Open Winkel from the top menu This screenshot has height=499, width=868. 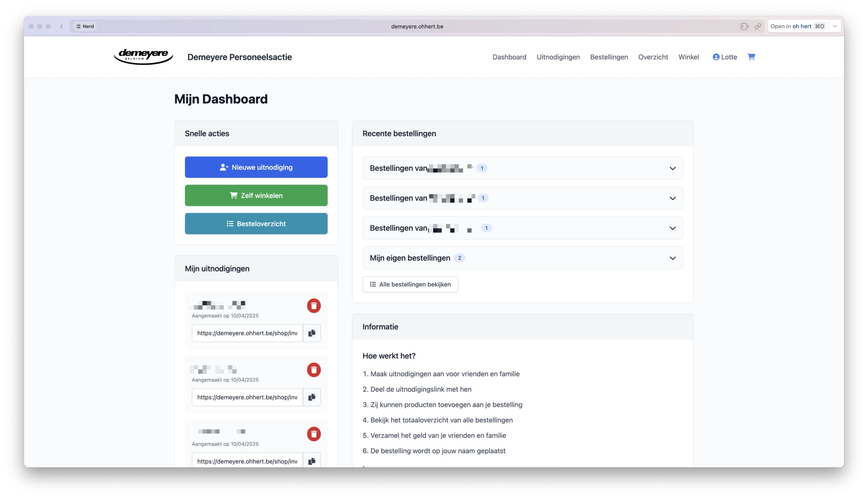[x=688, y=57]
